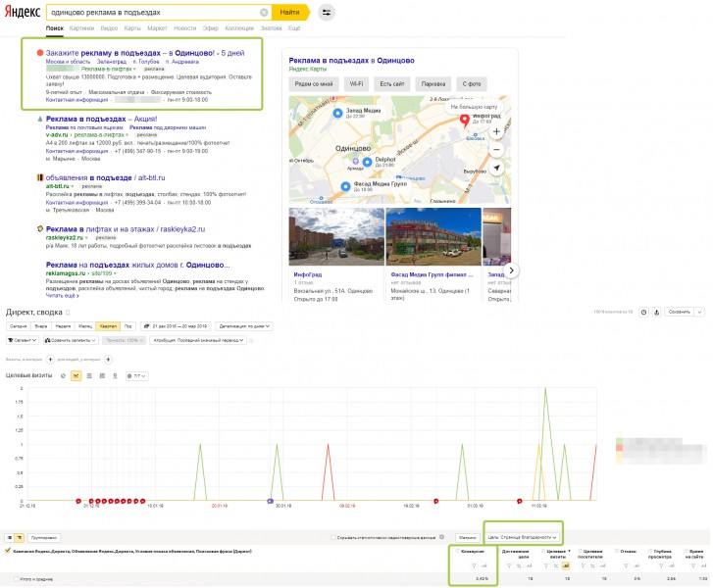
Task: Open the ИнфоГрад building photo thumbnail
Action: click(336, 237)
